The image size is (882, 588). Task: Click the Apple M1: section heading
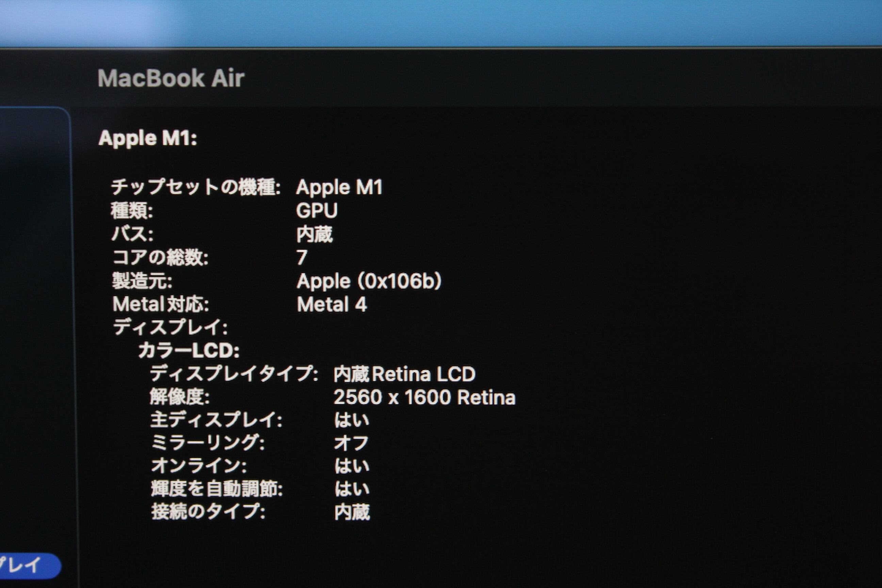pos(148,138)
